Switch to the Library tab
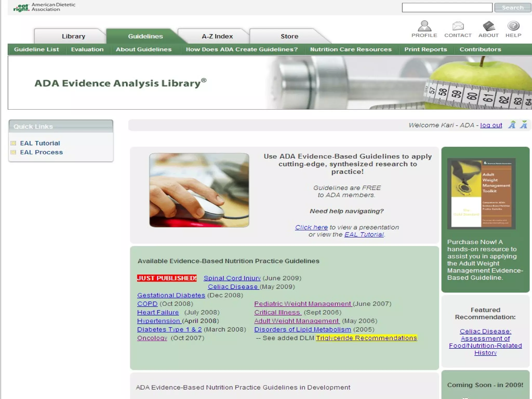Viewport: 532px width, 399px height. click(74, 36)
